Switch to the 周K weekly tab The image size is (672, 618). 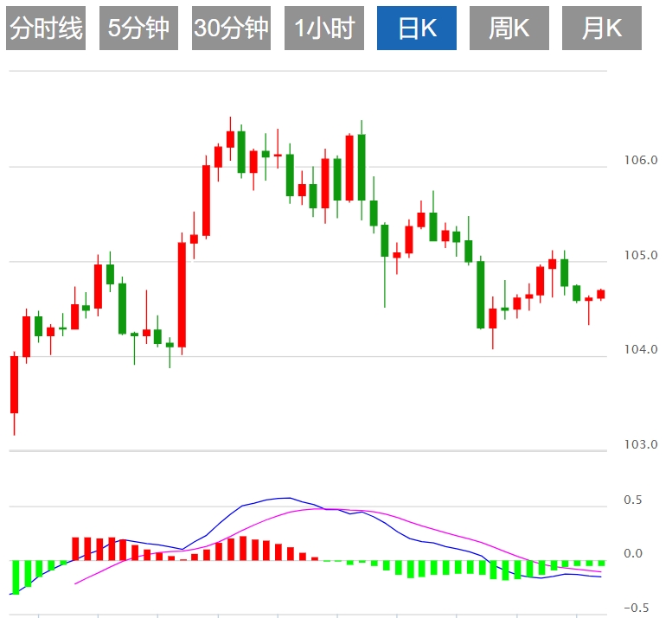pyautogui.click(x=509, y=29)
